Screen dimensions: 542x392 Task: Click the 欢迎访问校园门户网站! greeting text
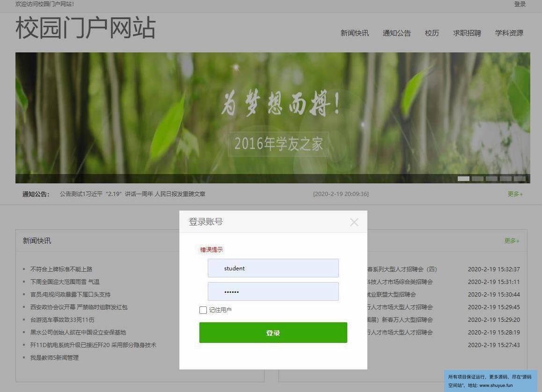coord(44,4)
